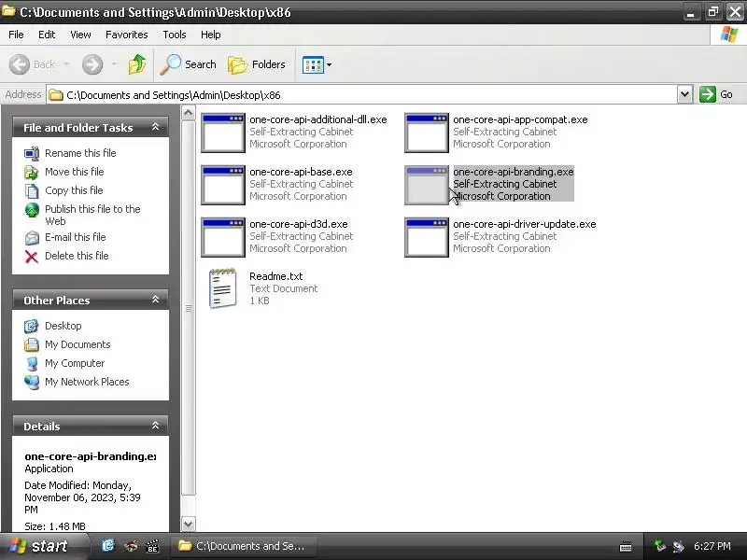Screen dimensions: 747x560
Task: Go to Desktop in Other Places
Action: (x=63, y=326)
